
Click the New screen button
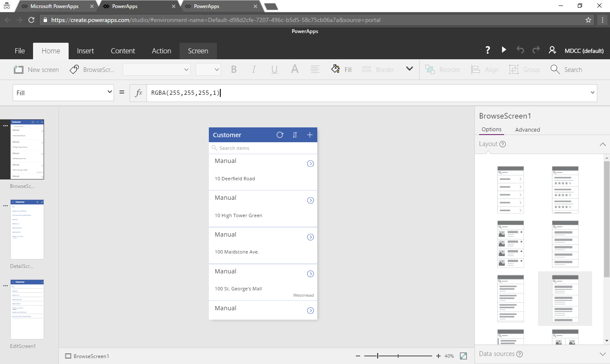coord(36,69)
